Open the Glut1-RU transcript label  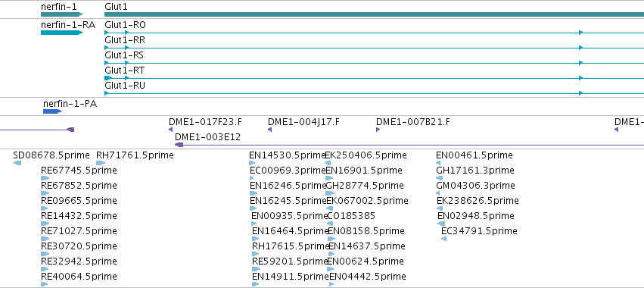(x=125, y=86)
